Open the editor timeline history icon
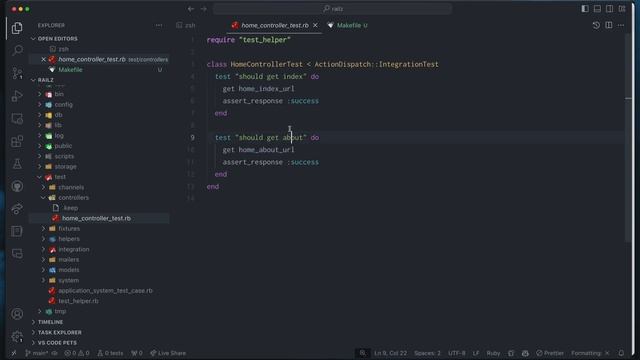This screenshot has width=640, height=360. coord(596,25)
